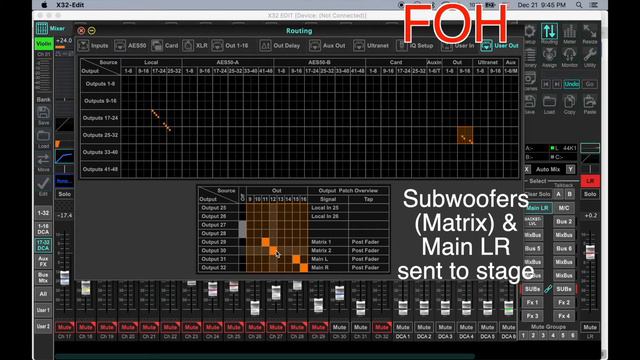
Task: Toggle mute on DCA 6
Action: pos(509,327)
